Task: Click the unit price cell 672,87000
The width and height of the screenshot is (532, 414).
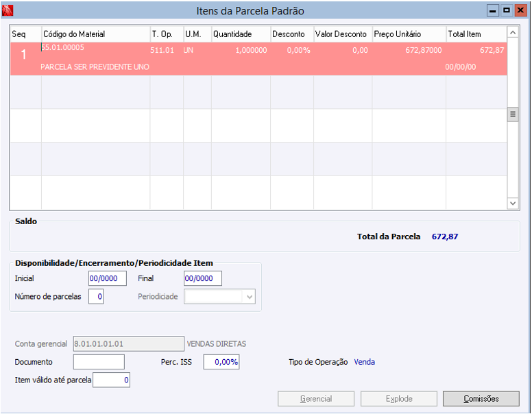Action: [424, 50]
